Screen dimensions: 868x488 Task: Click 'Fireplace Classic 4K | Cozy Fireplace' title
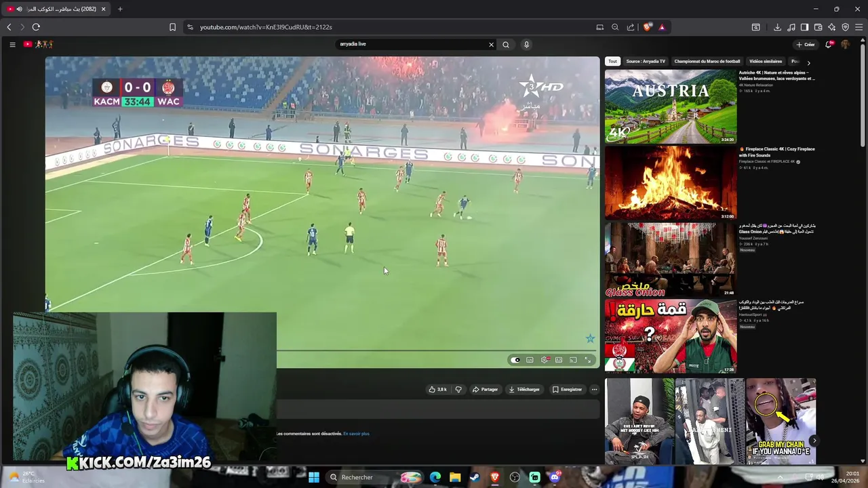point(776,152)
